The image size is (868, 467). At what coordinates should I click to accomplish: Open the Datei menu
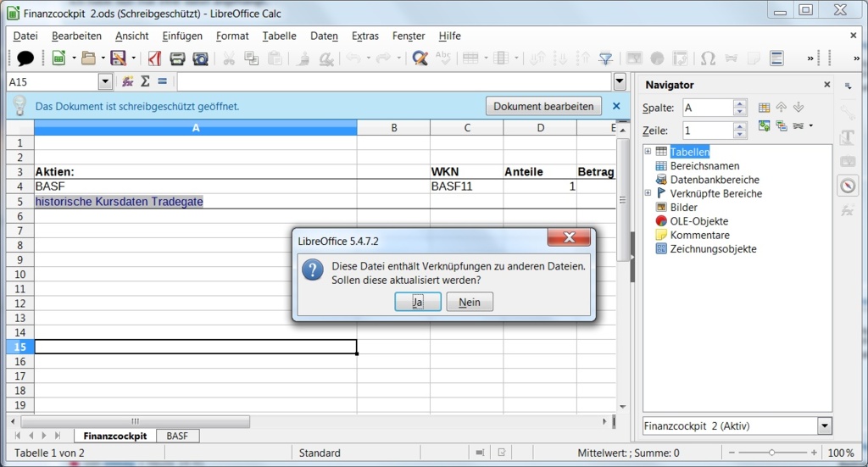click(x=25, y=36)
